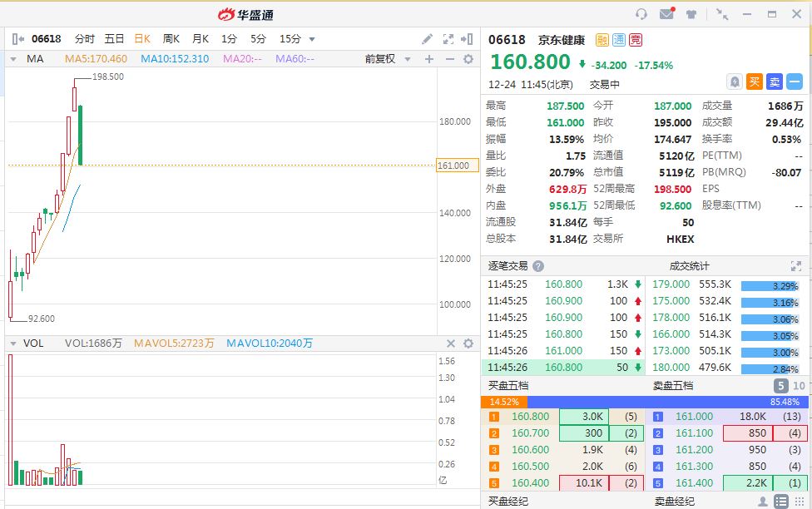Expand chart to full screen
Viewport: 812px width, 509px height.
point(448,39)
